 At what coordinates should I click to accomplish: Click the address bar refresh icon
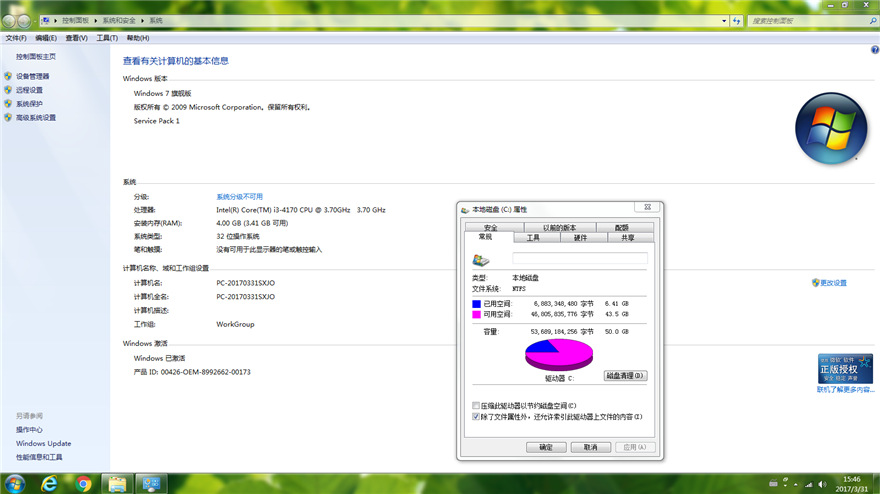pyautogui.click(x=737, y=21)
